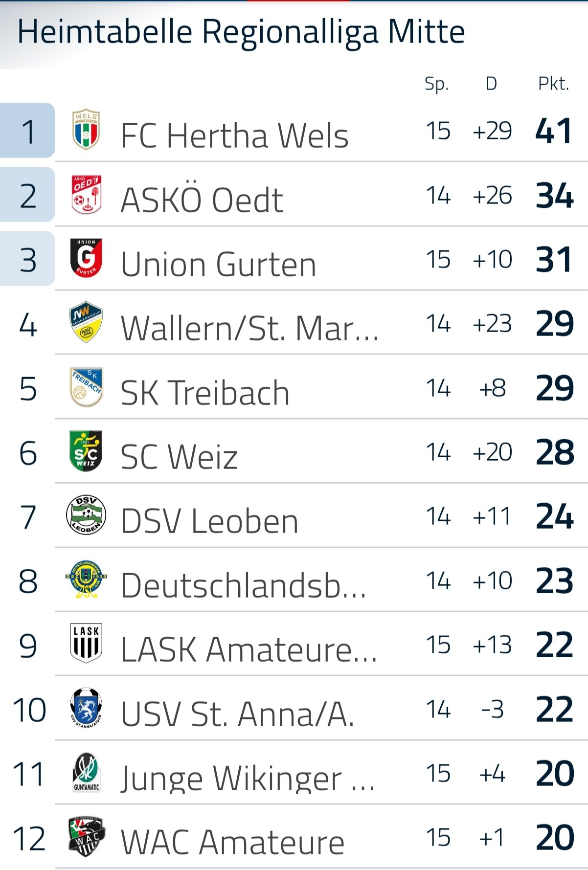Tap the FC Hertha Wels club crest

86,130
